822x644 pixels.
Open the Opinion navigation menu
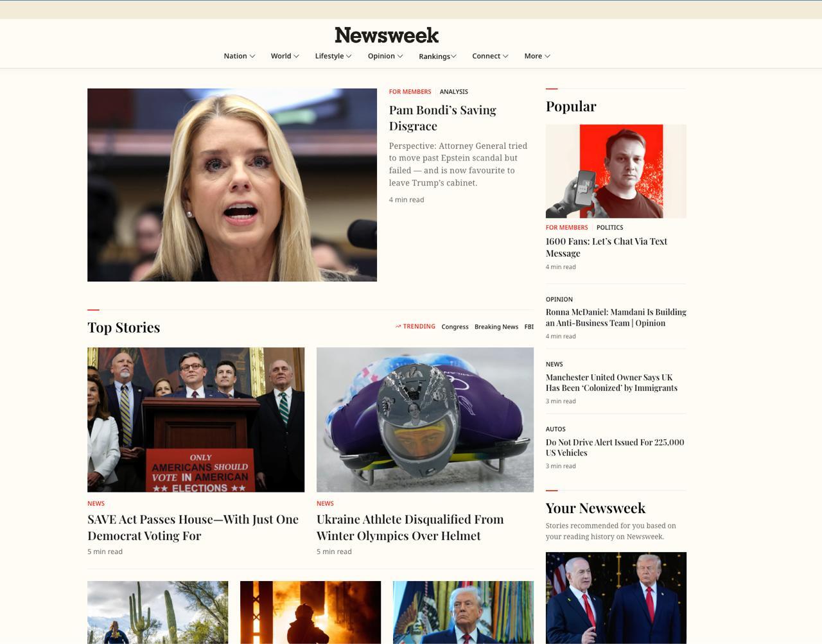(385, 56)
